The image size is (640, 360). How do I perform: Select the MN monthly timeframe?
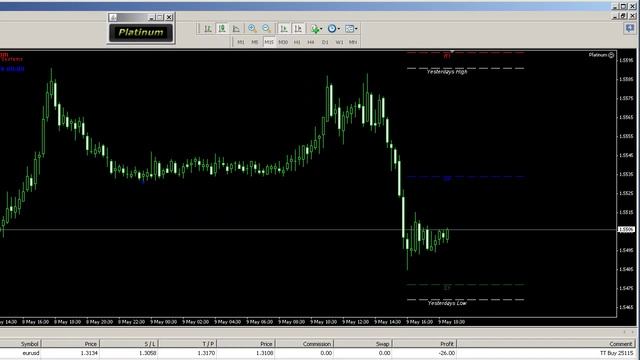tap(353, 42)
